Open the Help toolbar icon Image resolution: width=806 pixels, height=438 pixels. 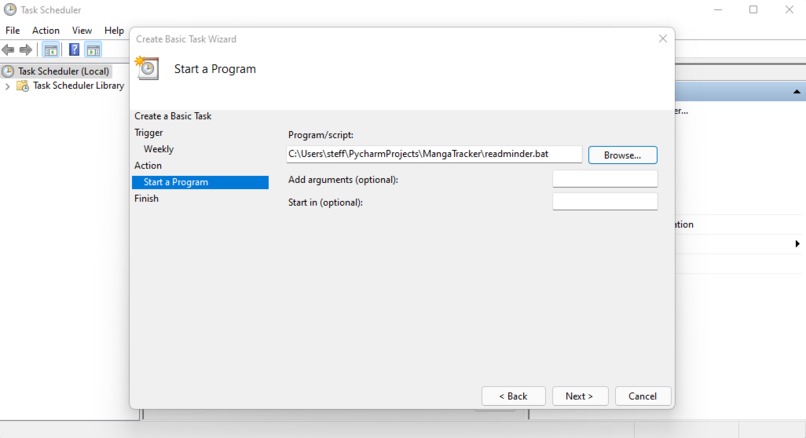[74, 49]
